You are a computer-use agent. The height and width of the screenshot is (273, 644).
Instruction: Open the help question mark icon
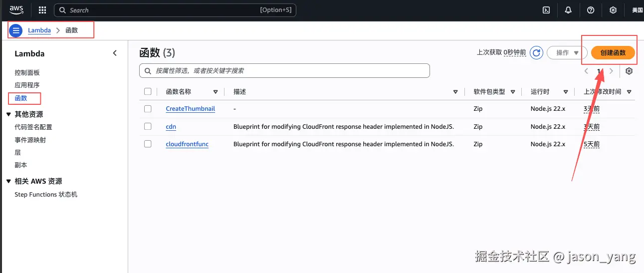pos(591,10)
